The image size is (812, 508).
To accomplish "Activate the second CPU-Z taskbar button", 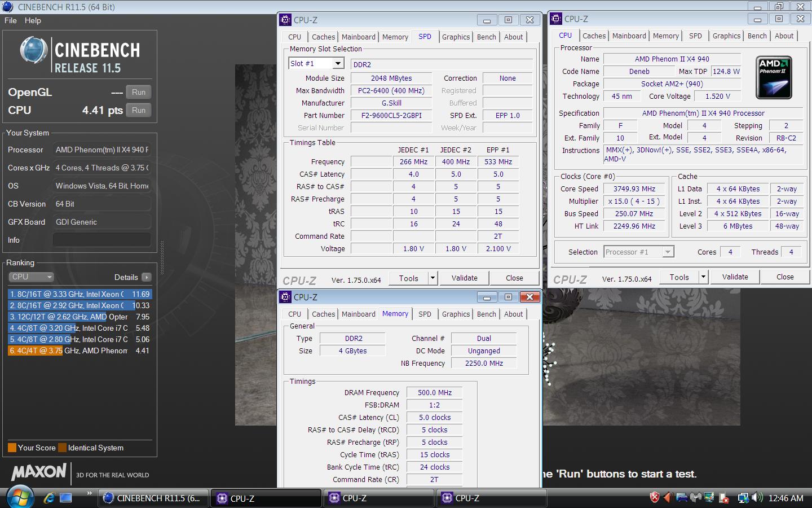I will [379, 498].
